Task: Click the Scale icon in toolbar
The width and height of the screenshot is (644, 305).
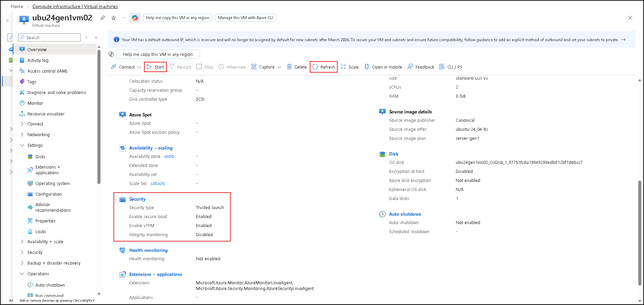Action: pyautogui.click(x=343, y=67)
